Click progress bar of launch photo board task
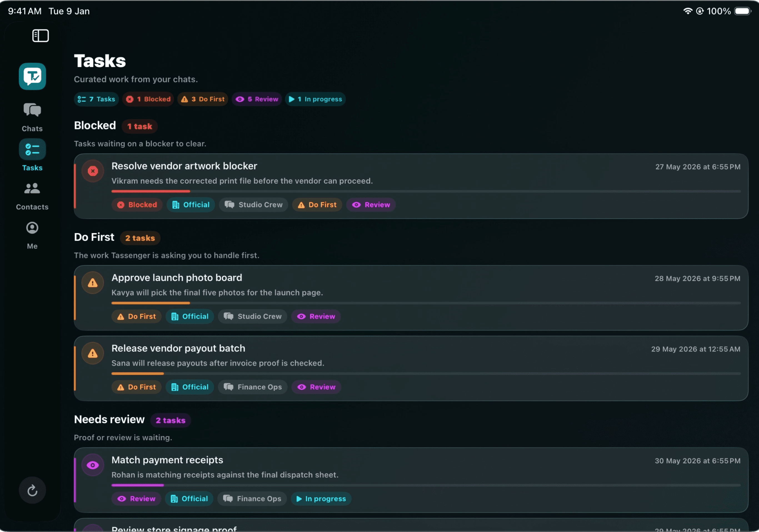759x532 pixels. tap(426, 303)
